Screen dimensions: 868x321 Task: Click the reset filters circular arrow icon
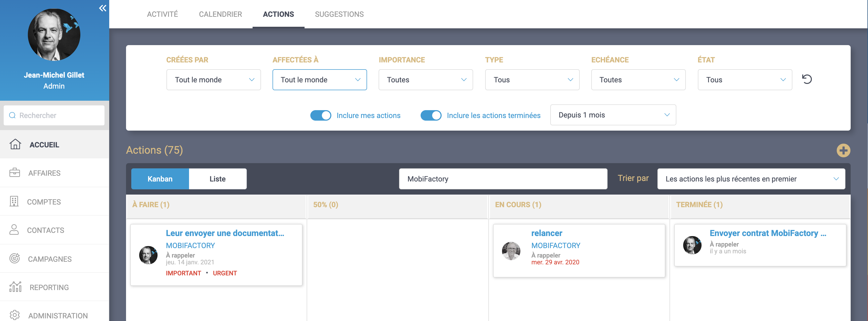pyautogui.click(x=807, y=79)
